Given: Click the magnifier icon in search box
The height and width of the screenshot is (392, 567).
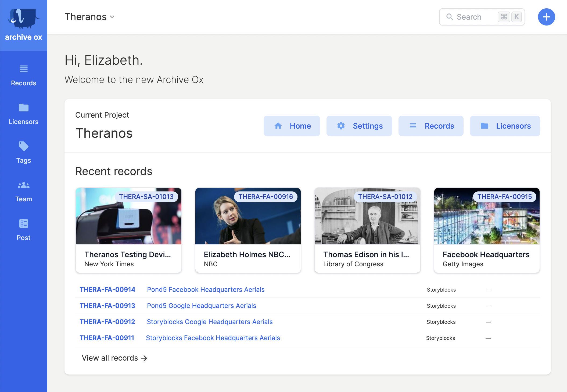Looking at the screenshot, I should pos(450,17).
